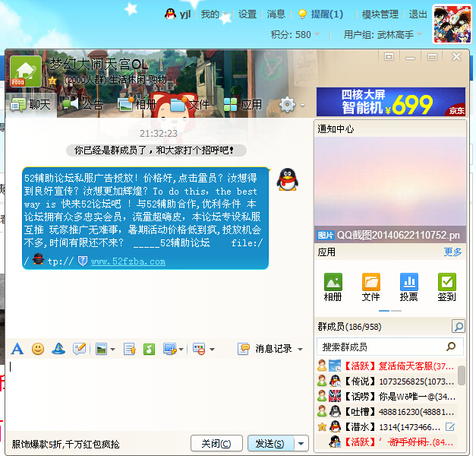Open 消息 in top navigation
This screenshot has width=476, height=456.
click(276, 14)
